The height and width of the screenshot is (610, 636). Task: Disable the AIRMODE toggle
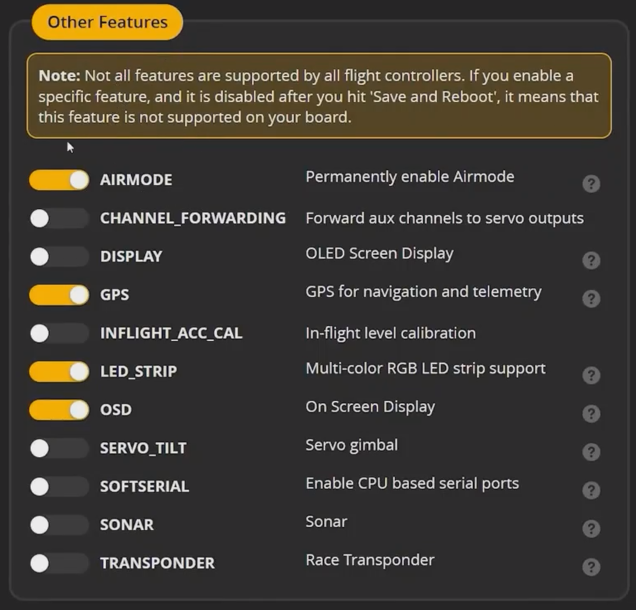tap(59, 180)
